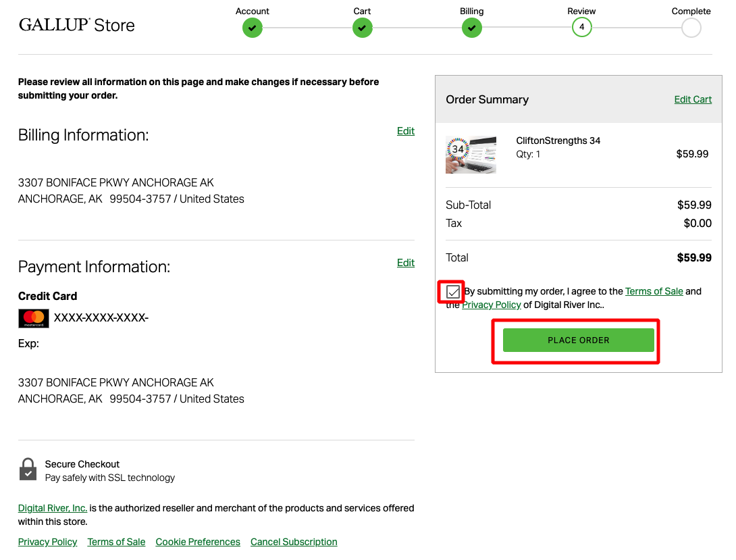Click the Sub-Total label
This screenshot has width=736, height=560.
[468, 205]
